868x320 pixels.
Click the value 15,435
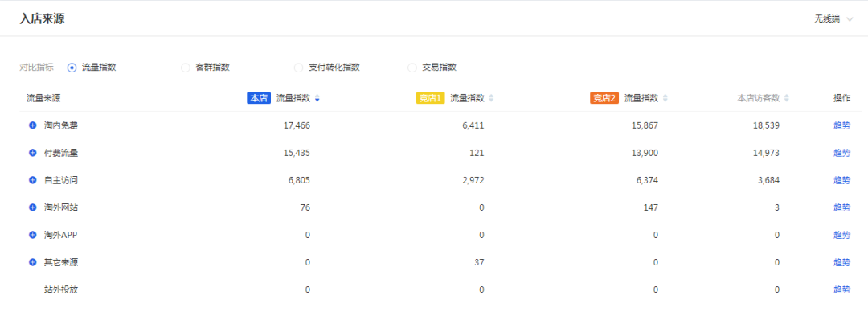pos(297,153)
